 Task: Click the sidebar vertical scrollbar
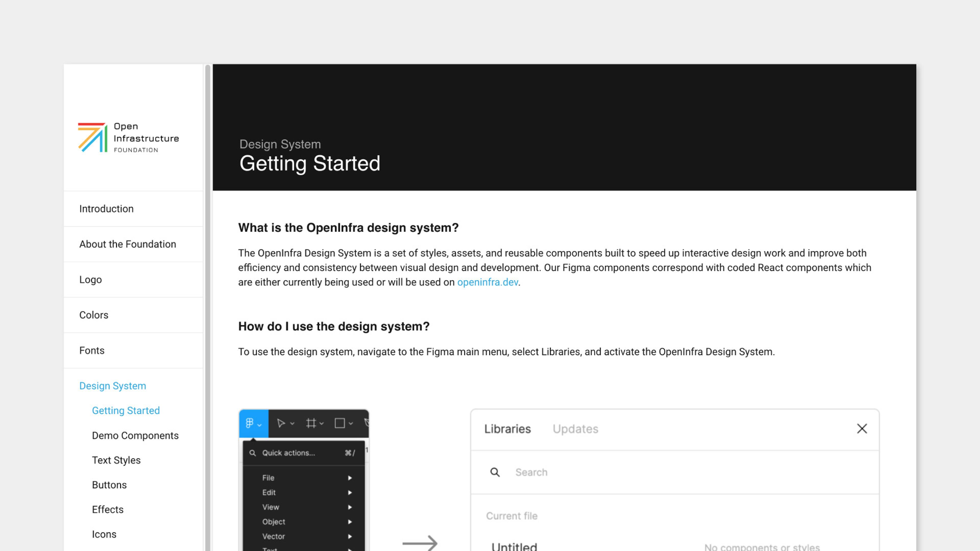208,304
